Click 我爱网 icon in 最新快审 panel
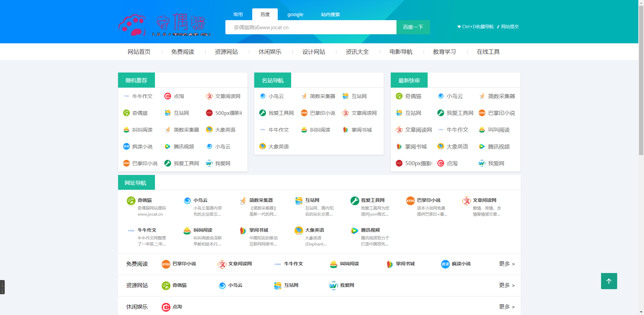The width and height of the screenshot is (644, 315). (482, 163)
